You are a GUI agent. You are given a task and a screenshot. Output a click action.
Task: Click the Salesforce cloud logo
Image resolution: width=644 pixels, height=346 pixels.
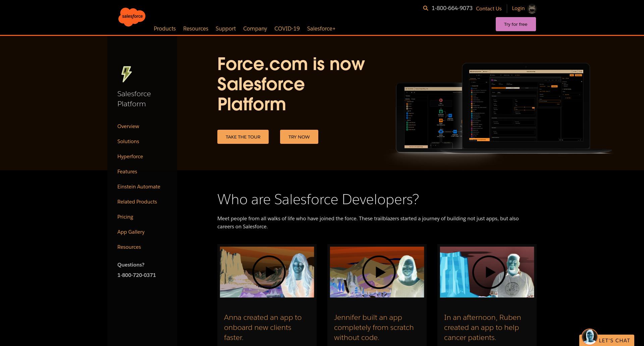(x=132, y=17)
